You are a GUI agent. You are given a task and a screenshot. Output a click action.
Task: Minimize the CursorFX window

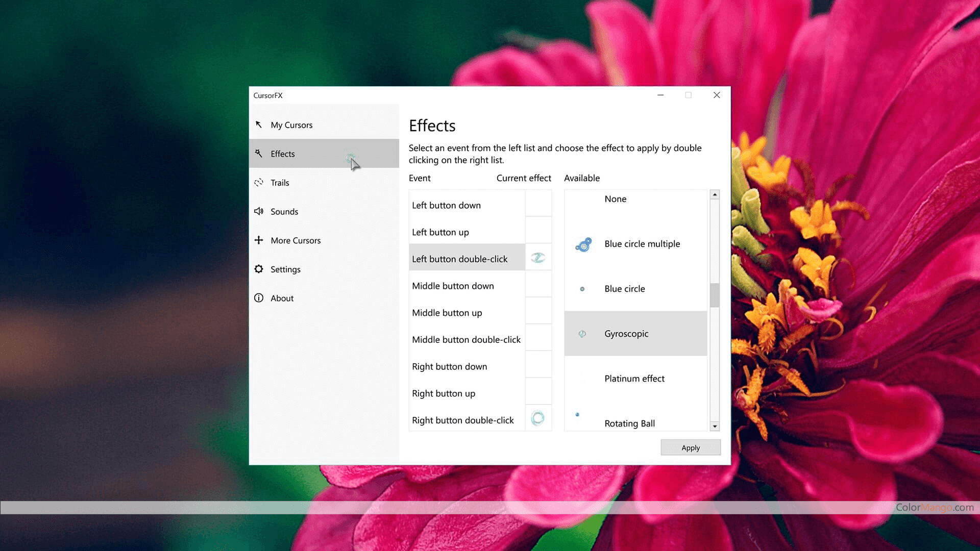click(660, 95)
